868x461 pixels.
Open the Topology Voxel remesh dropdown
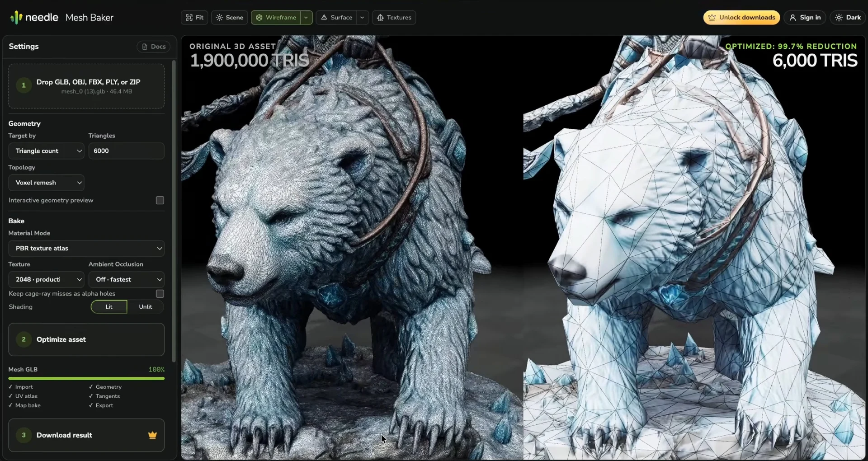[47, 183]
